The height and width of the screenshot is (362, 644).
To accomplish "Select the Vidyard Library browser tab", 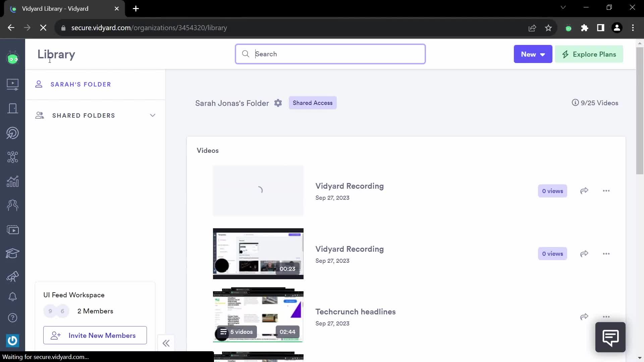I will tap(64, 9).
